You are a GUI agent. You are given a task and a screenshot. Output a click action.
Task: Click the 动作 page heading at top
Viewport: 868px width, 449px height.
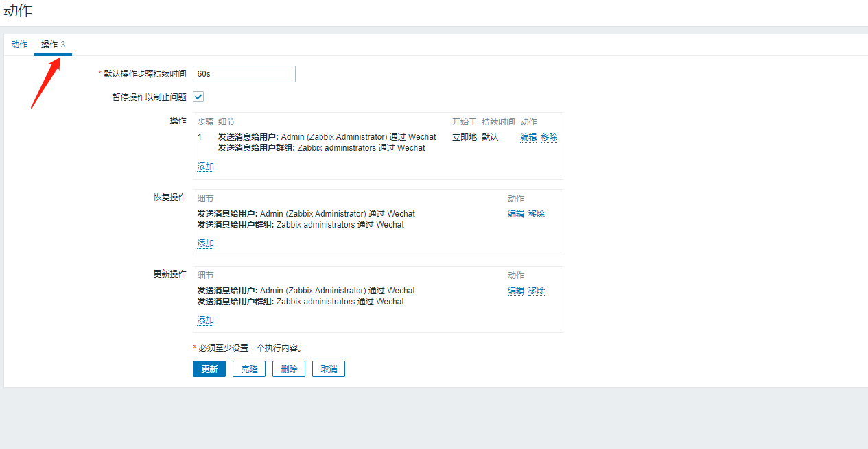(18, 11)
